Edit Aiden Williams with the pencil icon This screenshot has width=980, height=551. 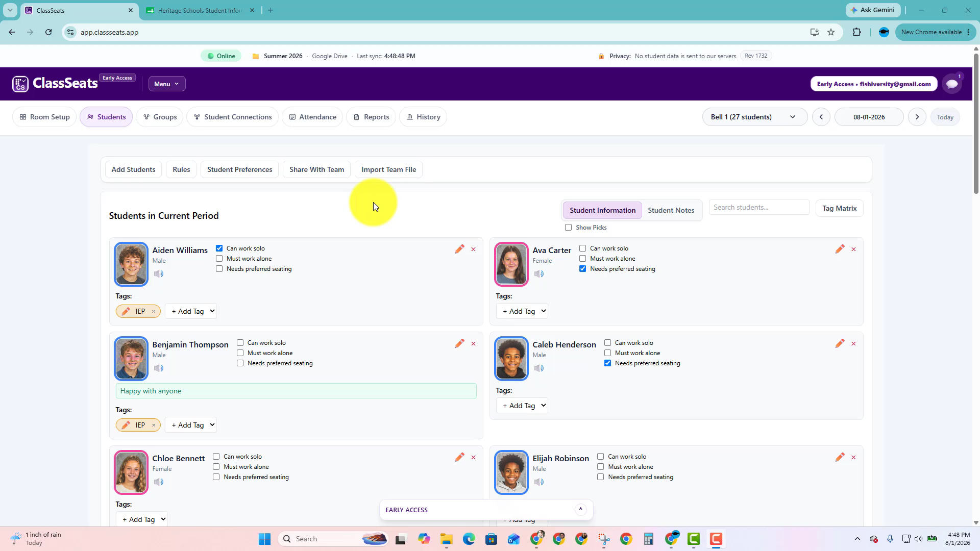pos(459,249)
